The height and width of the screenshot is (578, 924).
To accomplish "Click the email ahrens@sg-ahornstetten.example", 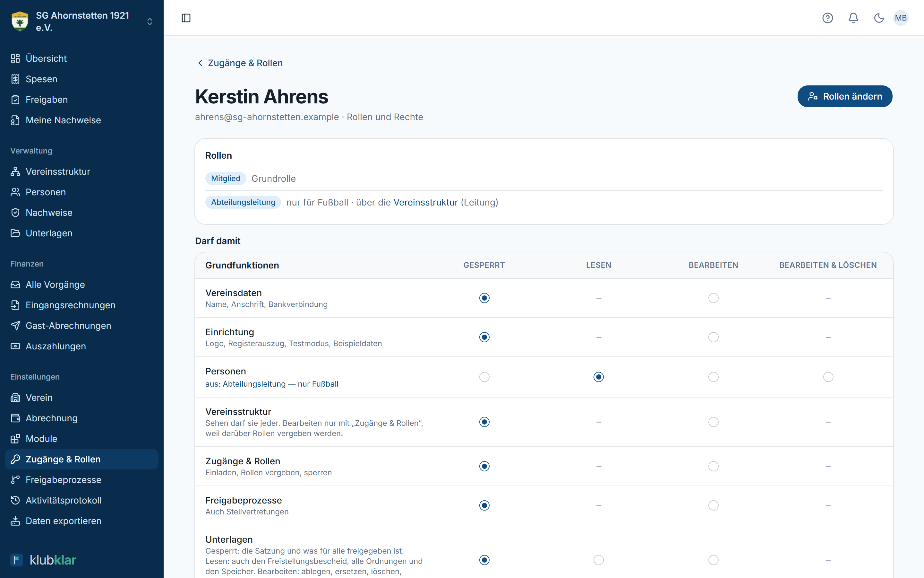I will 267,117.
